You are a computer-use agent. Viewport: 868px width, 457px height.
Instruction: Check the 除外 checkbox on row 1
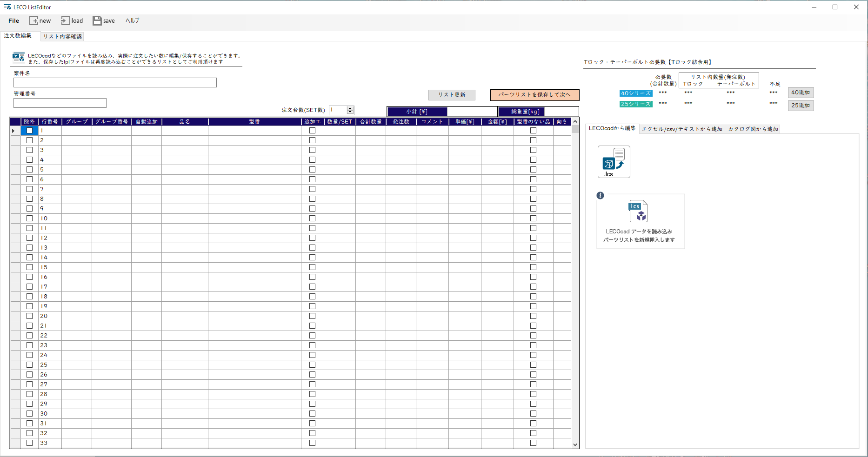click(x=30, y=131)
